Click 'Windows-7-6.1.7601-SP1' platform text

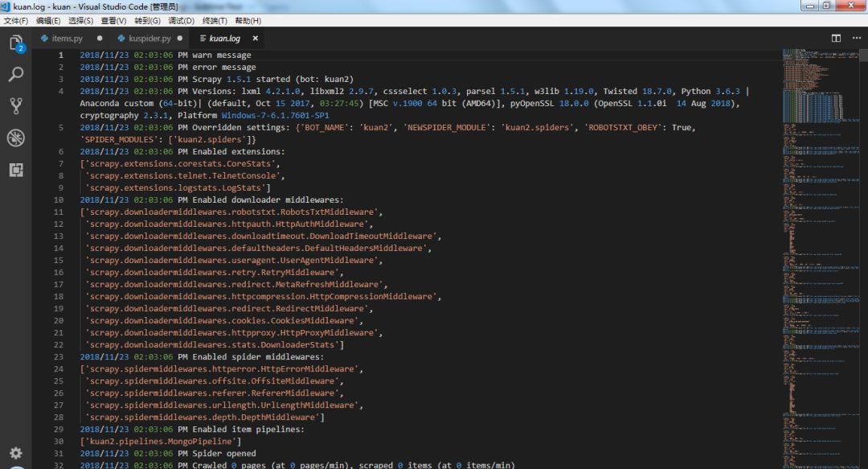point(275,115)
